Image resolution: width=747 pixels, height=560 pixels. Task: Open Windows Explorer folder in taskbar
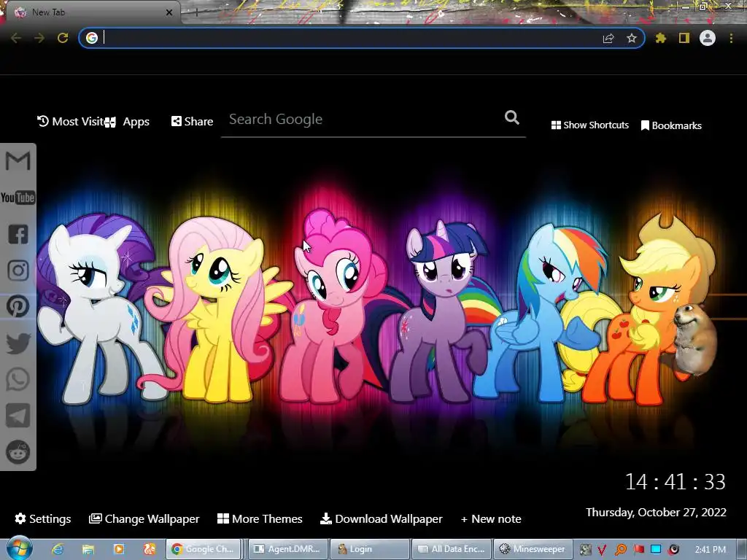pos(88,549)
